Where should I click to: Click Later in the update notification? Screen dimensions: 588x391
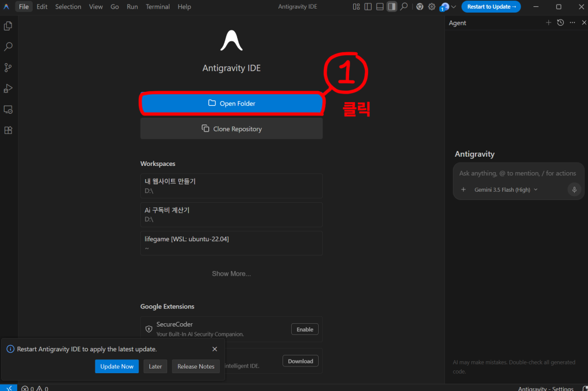tap(155, 366)
